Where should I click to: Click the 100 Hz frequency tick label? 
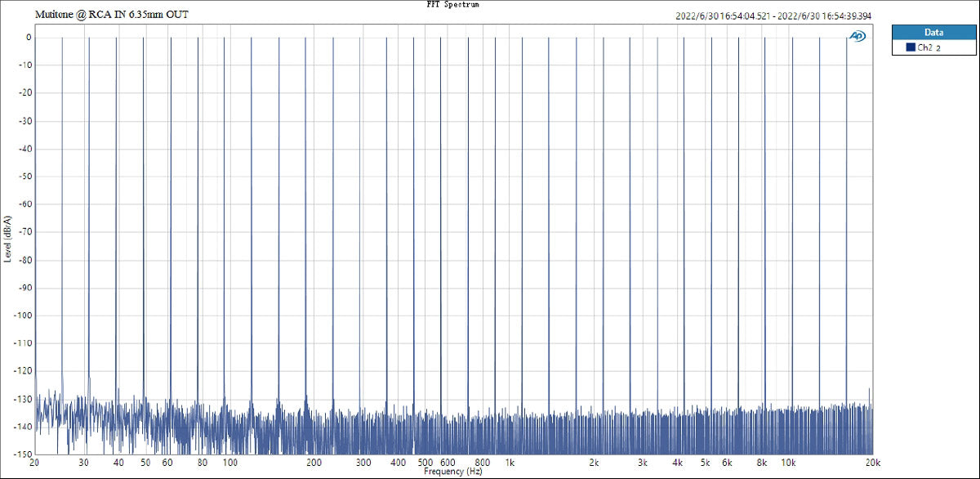click(x=229, y=463)
